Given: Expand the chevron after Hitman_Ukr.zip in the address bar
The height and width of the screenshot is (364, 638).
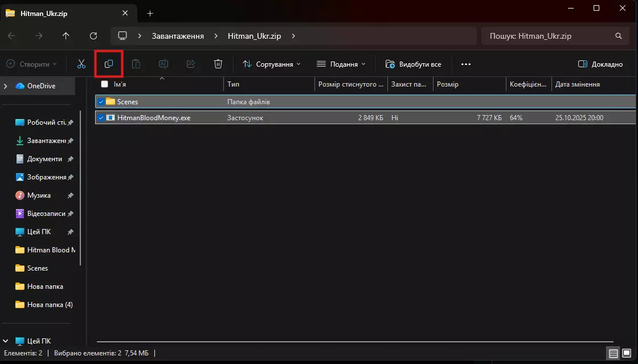Looking at the screenshot, I should pyautogui.click(x=293, y=36).
